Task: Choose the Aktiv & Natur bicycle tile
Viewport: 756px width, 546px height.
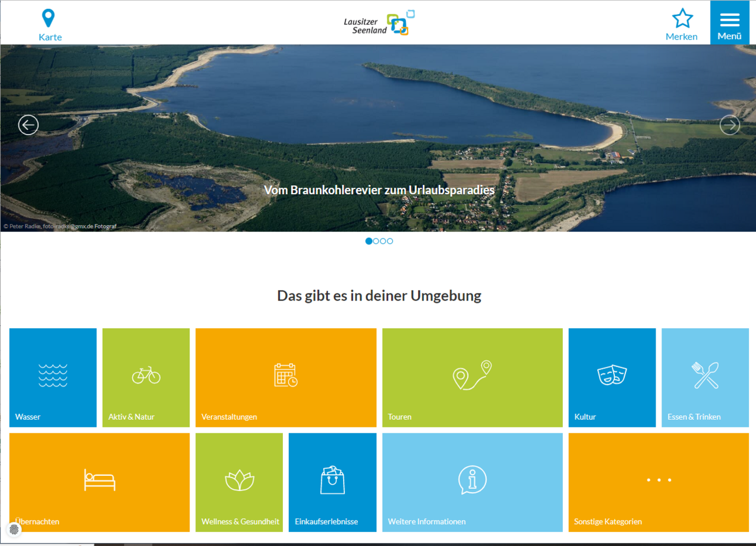Action: point(146,378)
